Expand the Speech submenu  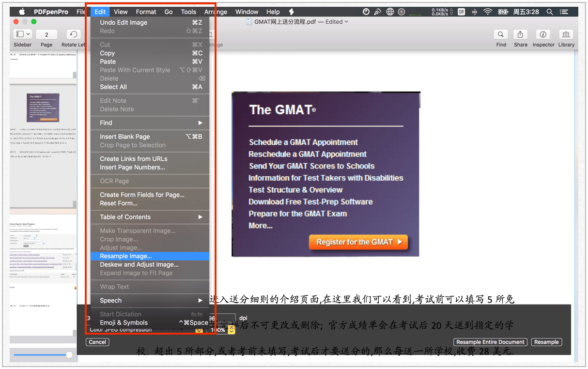[x=150, y=301]
